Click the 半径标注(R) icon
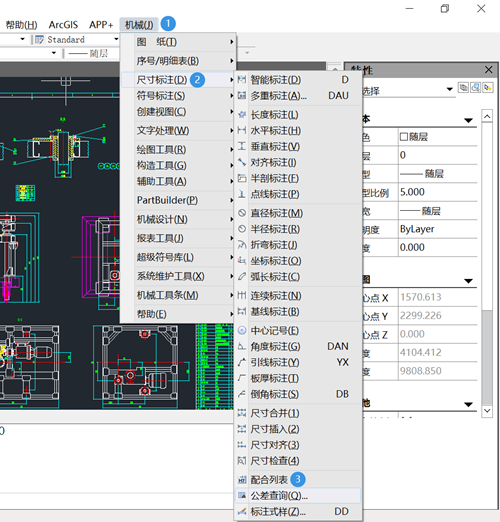The height and width of the screenshot is (522, 500). point(242,229)
